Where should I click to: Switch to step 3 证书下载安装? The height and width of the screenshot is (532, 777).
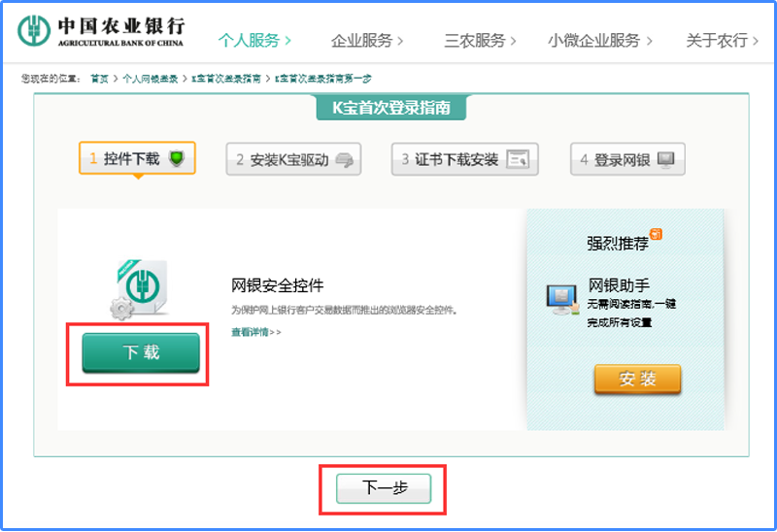pos(464,159)
